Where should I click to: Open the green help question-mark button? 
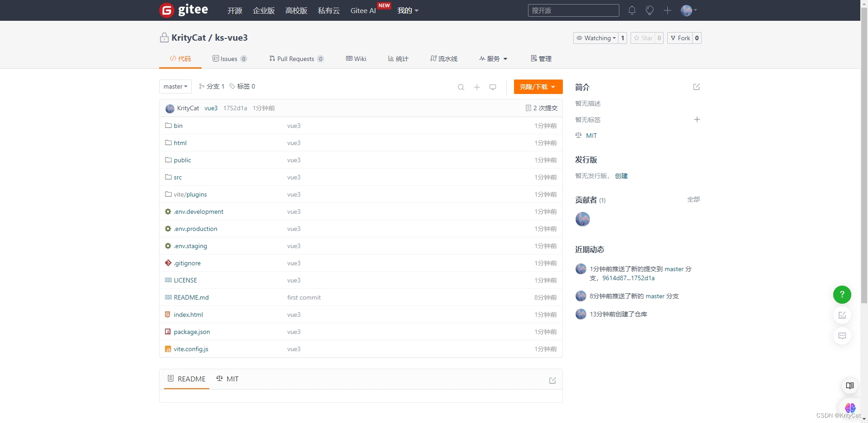(842, 295)
